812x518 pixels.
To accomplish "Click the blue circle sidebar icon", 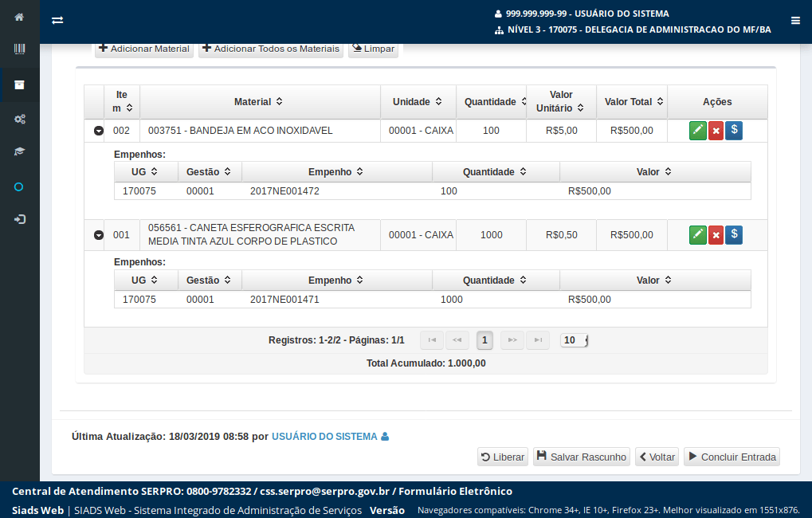I will [x=18, y=187].
